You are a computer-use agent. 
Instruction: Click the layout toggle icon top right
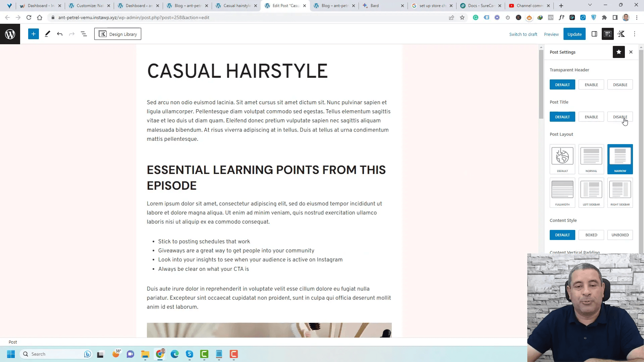594,34
